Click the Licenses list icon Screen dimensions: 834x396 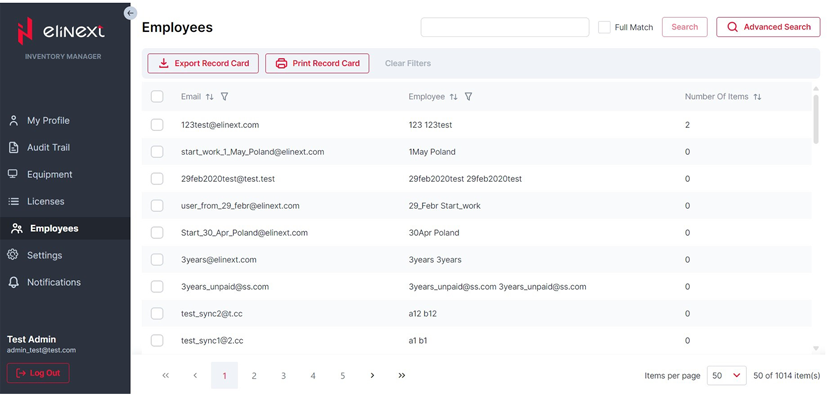tap(14, 201)
